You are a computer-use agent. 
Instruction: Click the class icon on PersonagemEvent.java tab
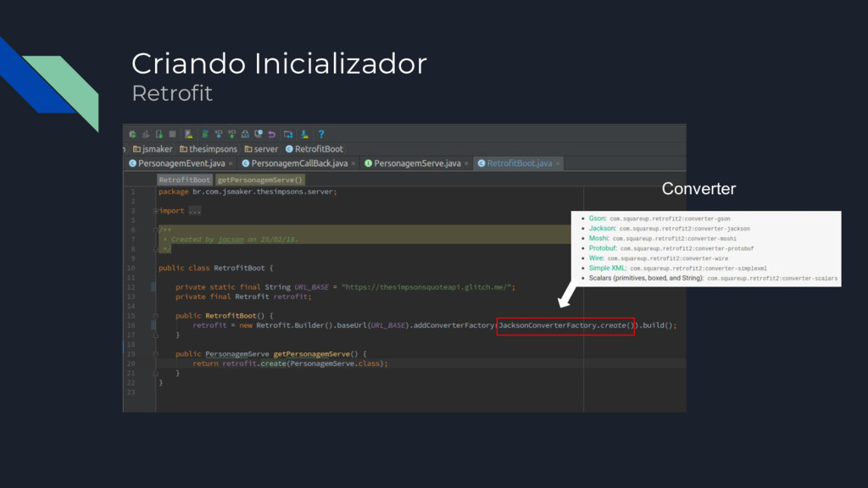point(132,164)
